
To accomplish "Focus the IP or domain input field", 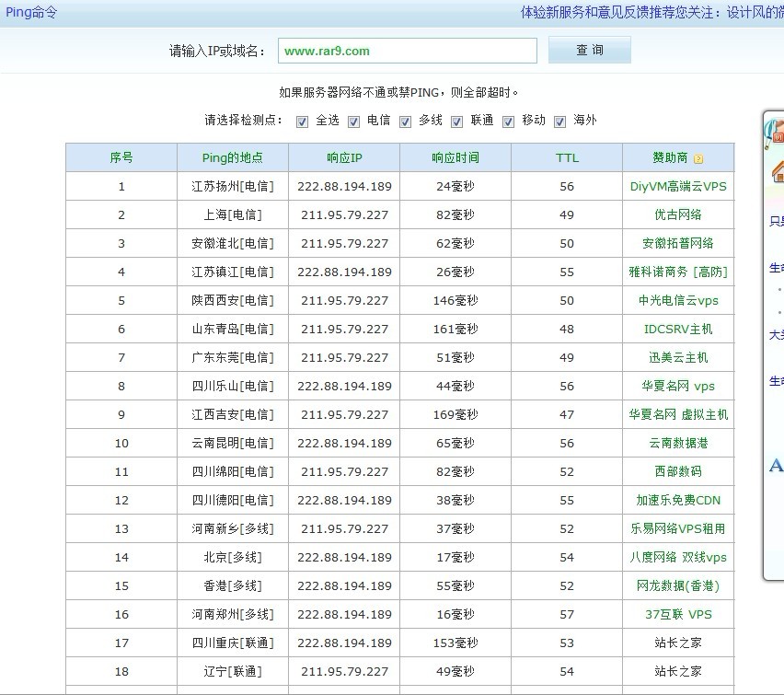I will tap(408, 51).
